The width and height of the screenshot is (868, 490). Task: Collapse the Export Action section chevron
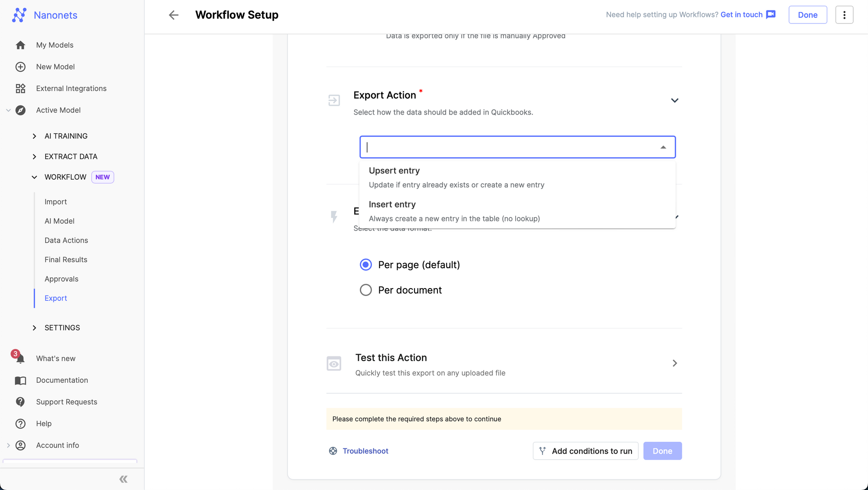(674, 101)
